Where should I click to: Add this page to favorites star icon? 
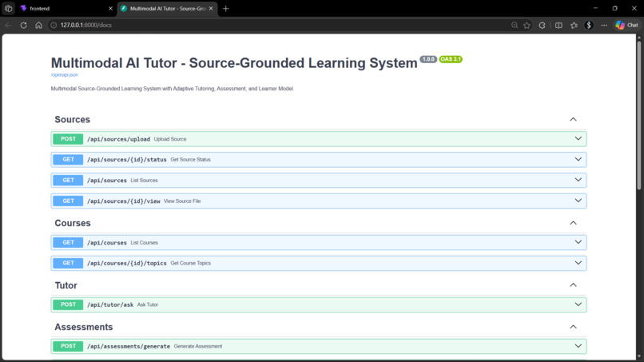(527, 25)
